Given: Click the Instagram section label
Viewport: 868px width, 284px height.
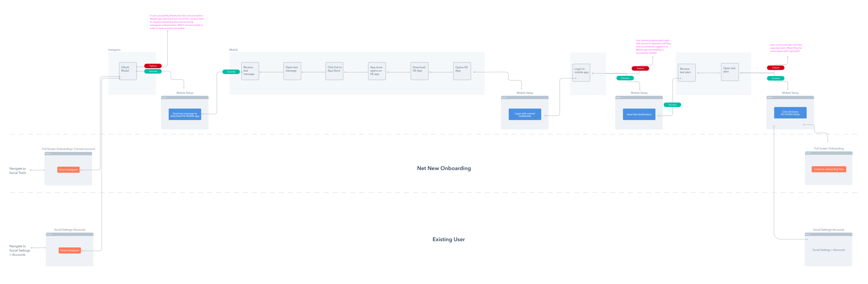Looking at the screenshot, I should click(114, 50).
